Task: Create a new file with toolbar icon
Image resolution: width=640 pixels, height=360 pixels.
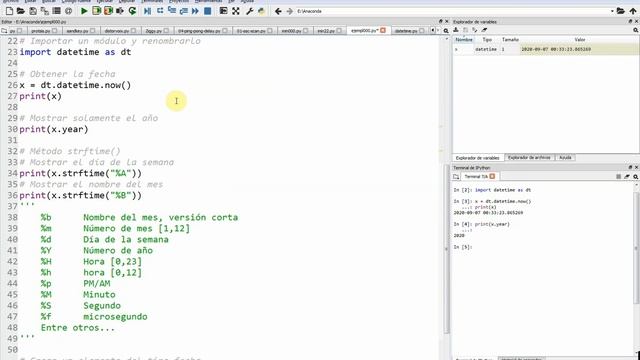Action: pos(9,11)
